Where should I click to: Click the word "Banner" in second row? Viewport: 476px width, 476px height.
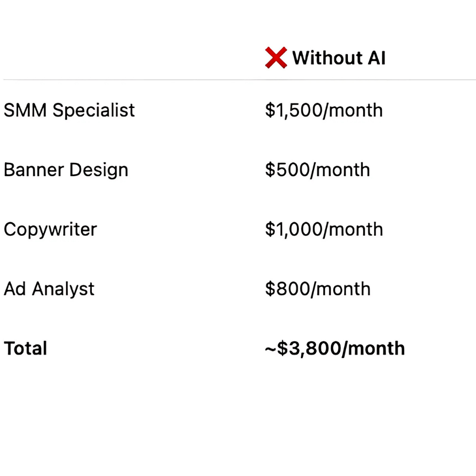click(x=33, y=170)
